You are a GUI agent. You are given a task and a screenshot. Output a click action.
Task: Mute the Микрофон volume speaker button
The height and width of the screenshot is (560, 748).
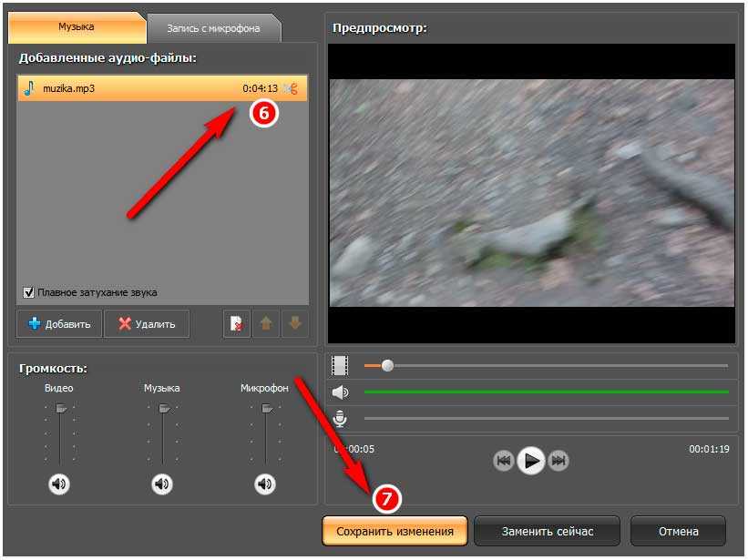click(265, 484)
